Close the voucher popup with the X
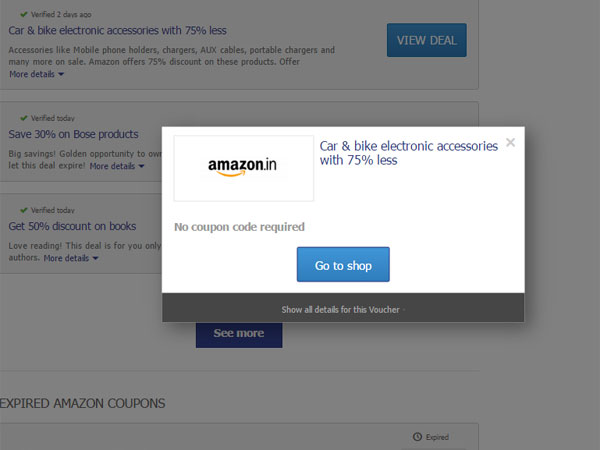Viewport: 600px width, 450px height. (x=510, y=143)
